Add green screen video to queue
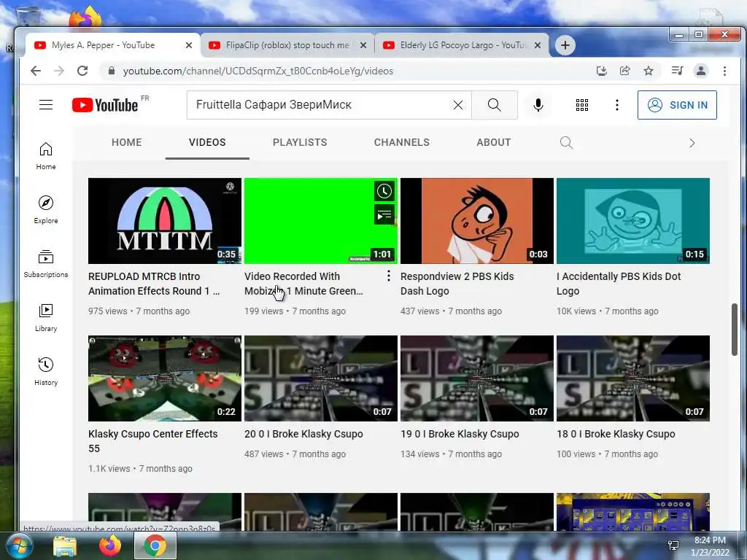Viewport: 747px width, 560px height. point(384,215)
